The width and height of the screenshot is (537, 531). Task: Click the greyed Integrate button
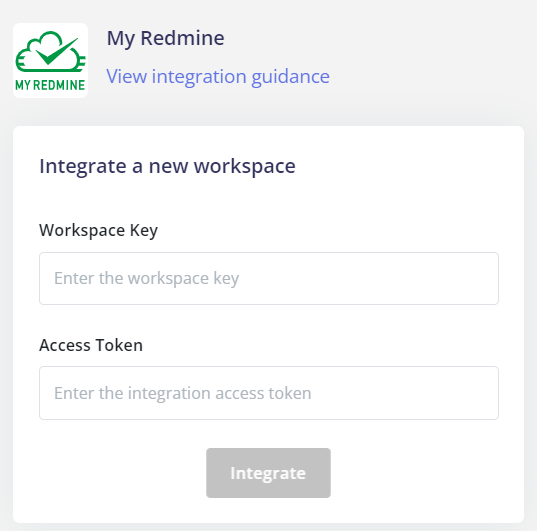tap(268, 473)
